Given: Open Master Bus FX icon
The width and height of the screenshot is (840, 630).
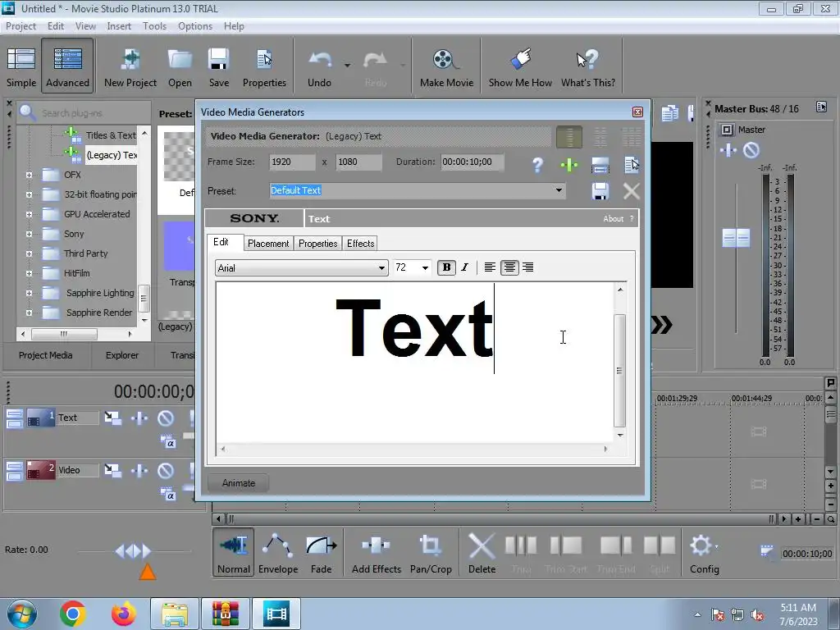Looking at the screenshot, I should click(728, 151).
